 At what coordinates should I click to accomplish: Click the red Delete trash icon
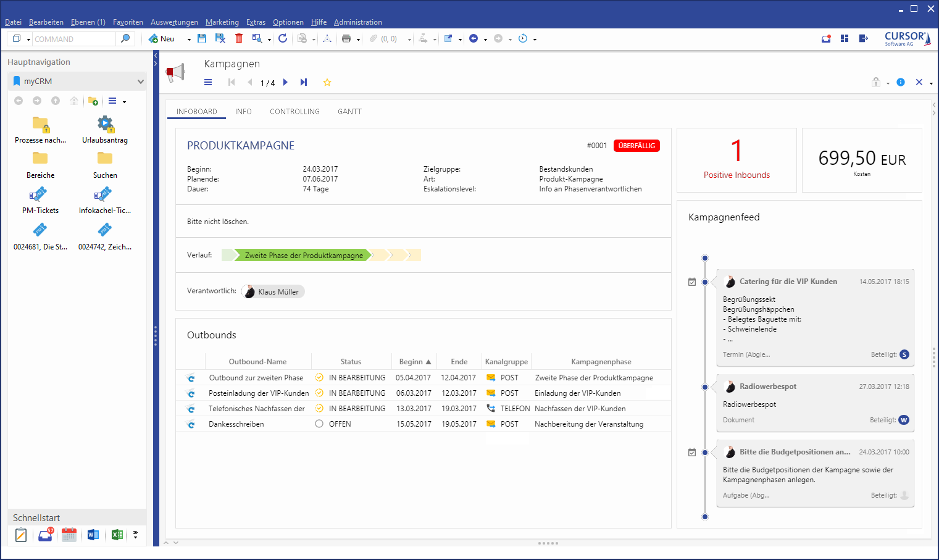[239, 38]
